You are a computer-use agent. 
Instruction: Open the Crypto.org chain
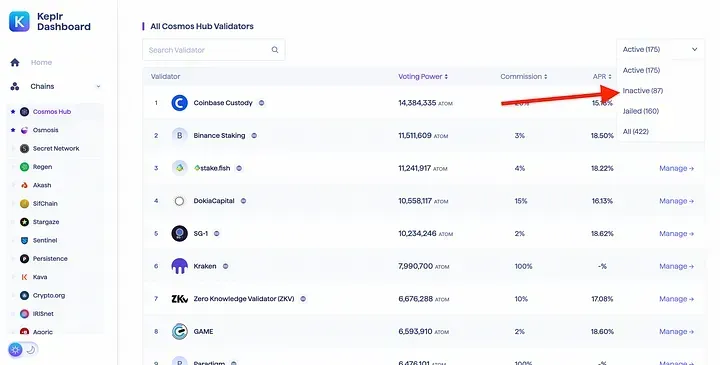tap(49, 295)
